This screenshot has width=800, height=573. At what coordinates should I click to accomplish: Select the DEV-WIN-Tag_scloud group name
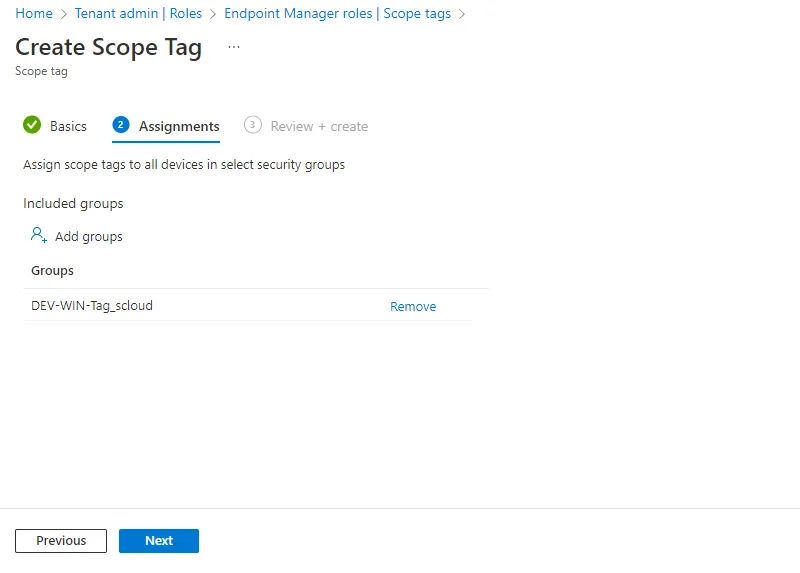pyautogui.click(x=92, y=305)
